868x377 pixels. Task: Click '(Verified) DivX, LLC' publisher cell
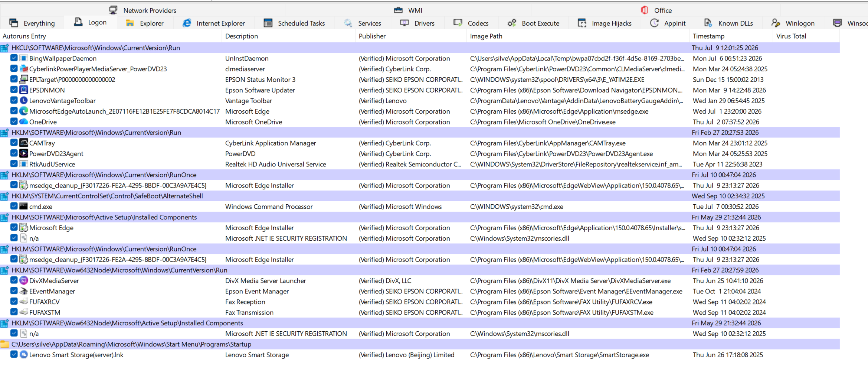(385, 281)
